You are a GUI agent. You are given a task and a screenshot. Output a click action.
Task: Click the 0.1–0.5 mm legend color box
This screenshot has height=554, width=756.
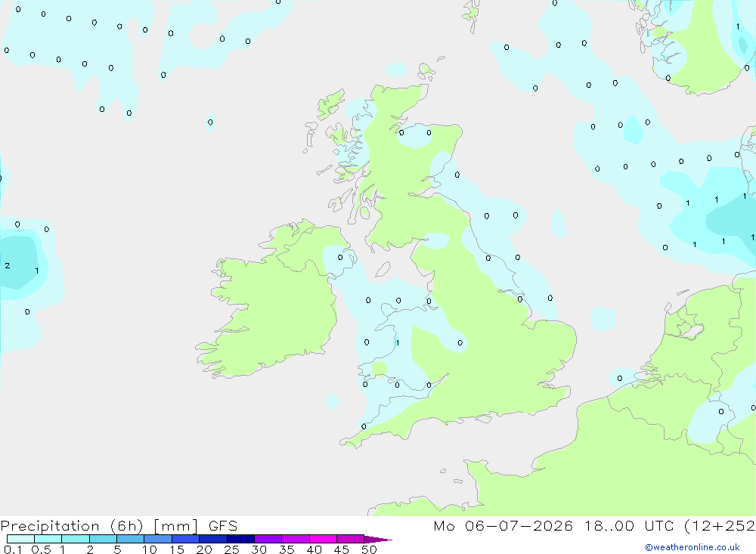pos(20,539)
